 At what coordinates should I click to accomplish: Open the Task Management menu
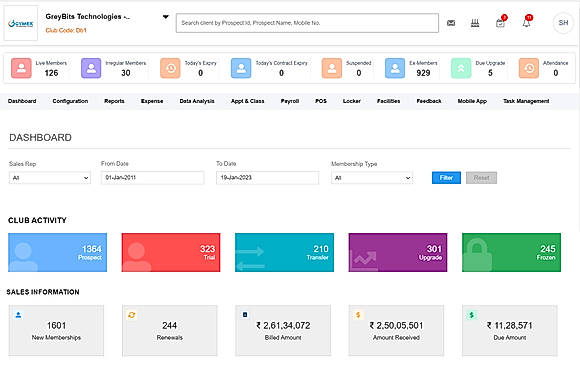(x=526, y=101)
